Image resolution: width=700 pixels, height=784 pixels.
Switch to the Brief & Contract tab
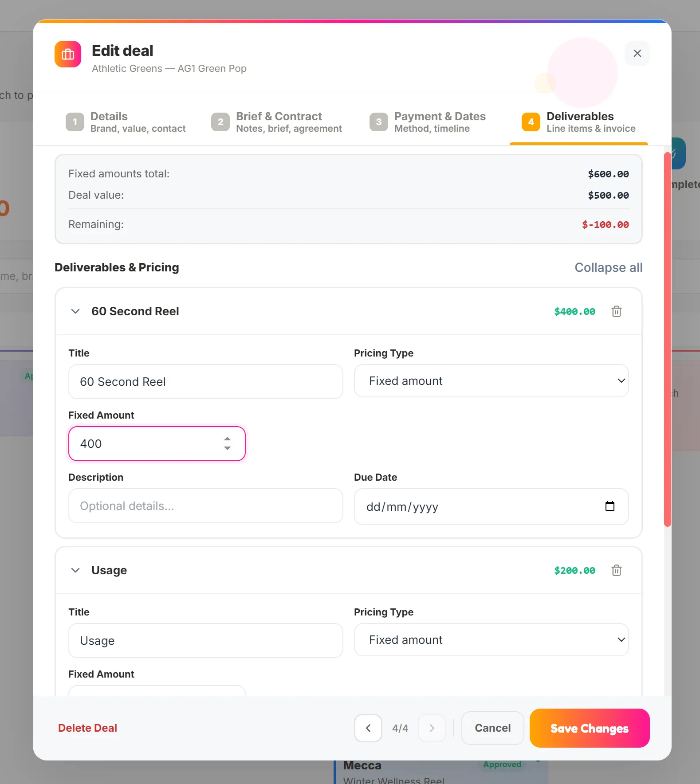coord(277,122)
